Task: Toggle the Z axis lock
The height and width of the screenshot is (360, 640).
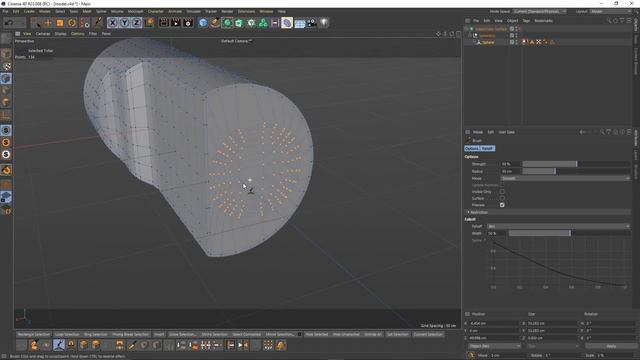Action: (136, 23)
